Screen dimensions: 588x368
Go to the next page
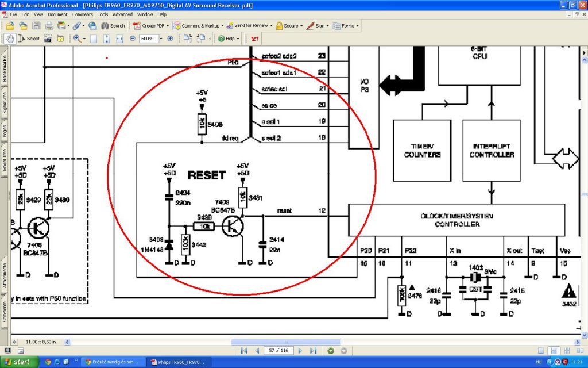[x=300, y=351]
